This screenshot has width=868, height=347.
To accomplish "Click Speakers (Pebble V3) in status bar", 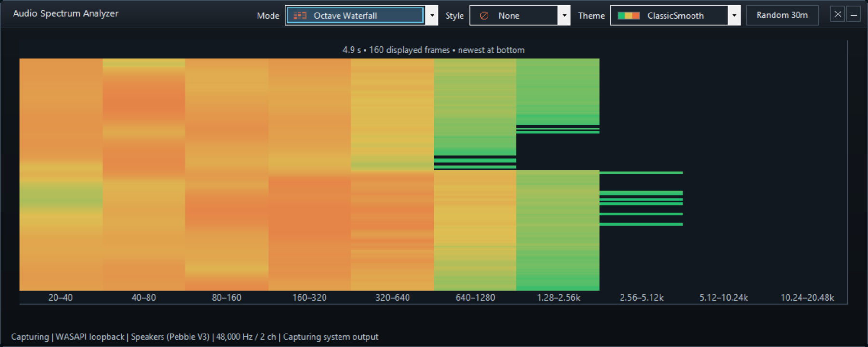I will coord(170,337).
